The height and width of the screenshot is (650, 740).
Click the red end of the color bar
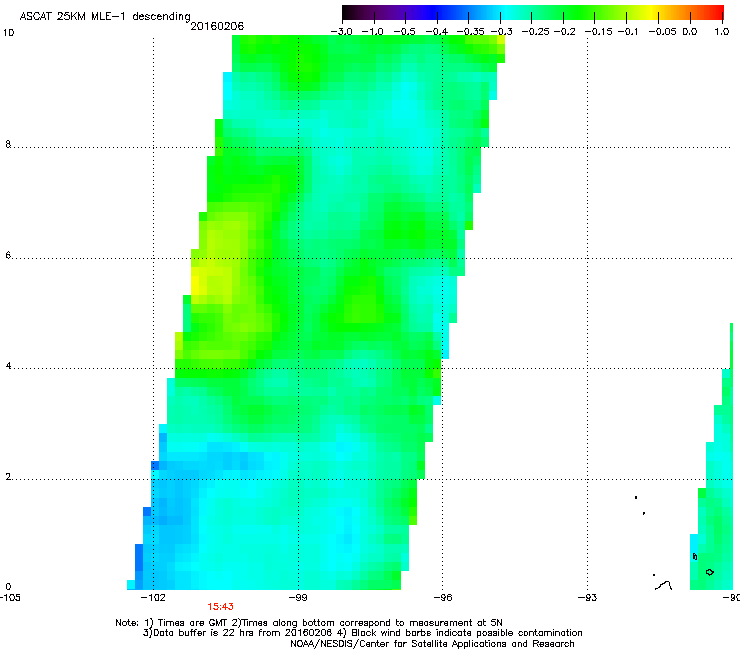click(x=715, y=12)
